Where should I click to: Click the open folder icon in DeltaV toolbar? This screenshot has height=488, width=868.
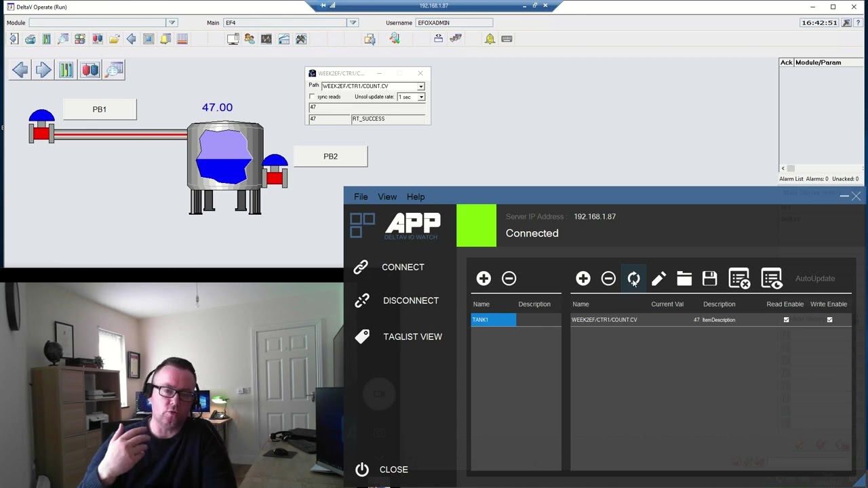coord(114,39)
